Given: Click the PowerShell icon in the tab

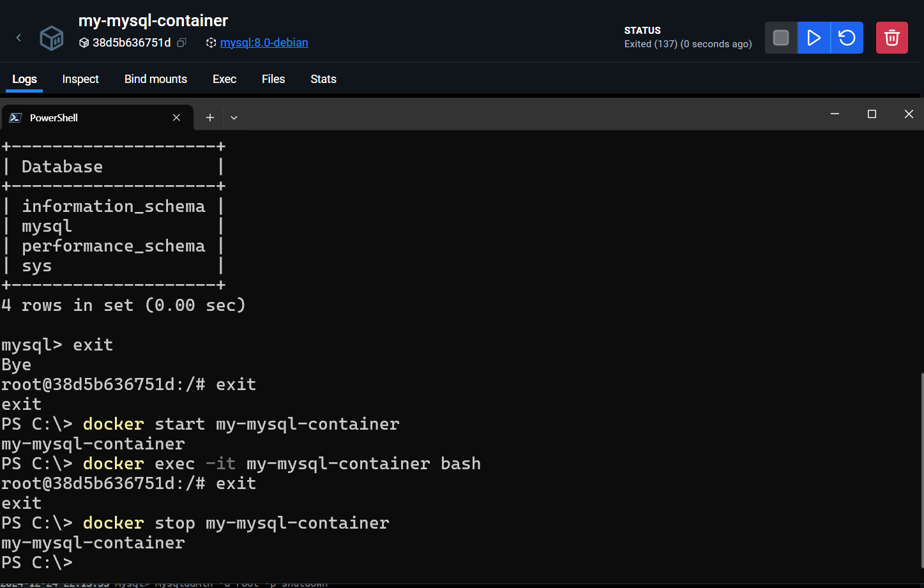Looking at the screenshot, I should pos(16,117).
